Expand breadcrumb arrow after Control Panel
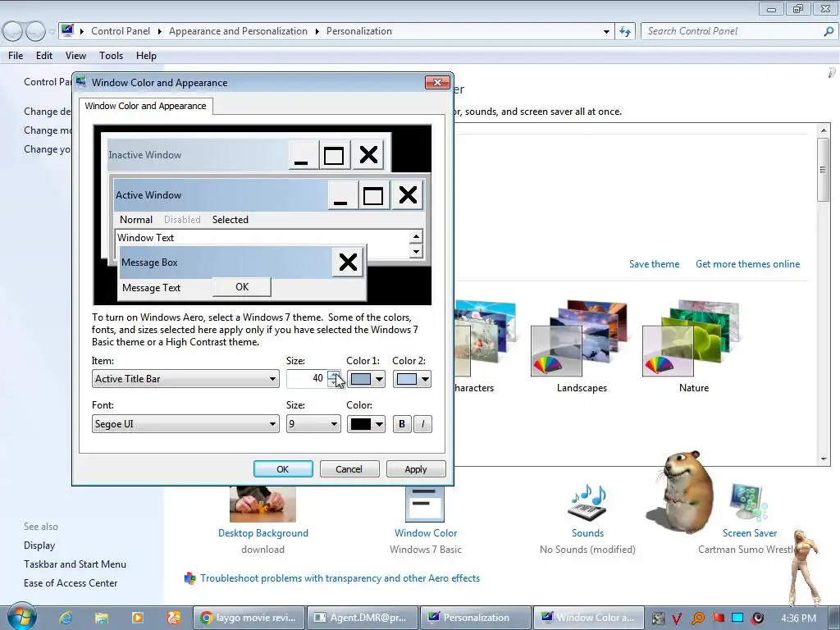Image resolution: width=840 pixels, height=630 pixels. [160, 32]
